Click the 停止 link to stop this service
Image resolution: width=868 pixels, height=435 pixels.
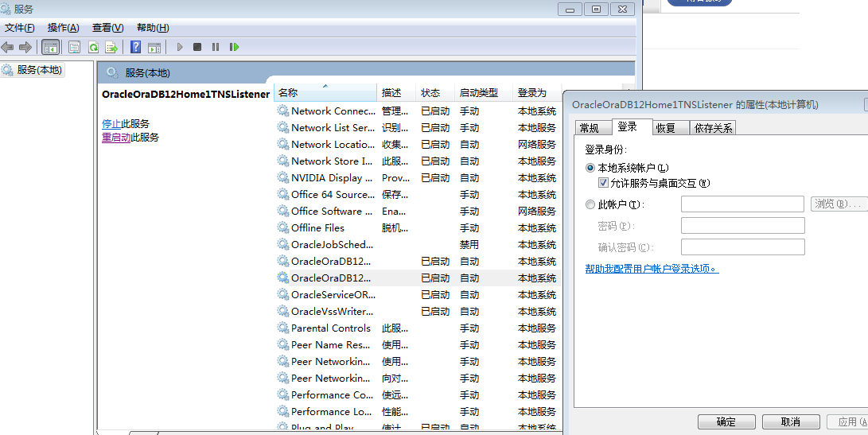pos(111,124)
